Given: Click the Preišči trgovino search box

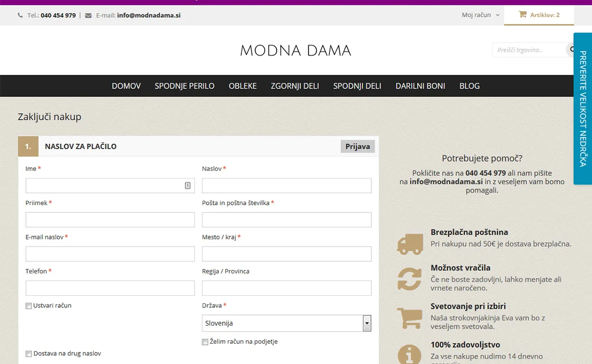Looking at the screenshot, I should coord(529,50).
